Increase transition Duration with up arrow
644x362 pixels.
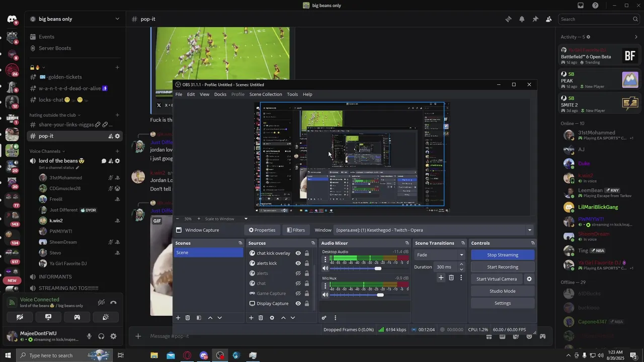click(461, 264)
